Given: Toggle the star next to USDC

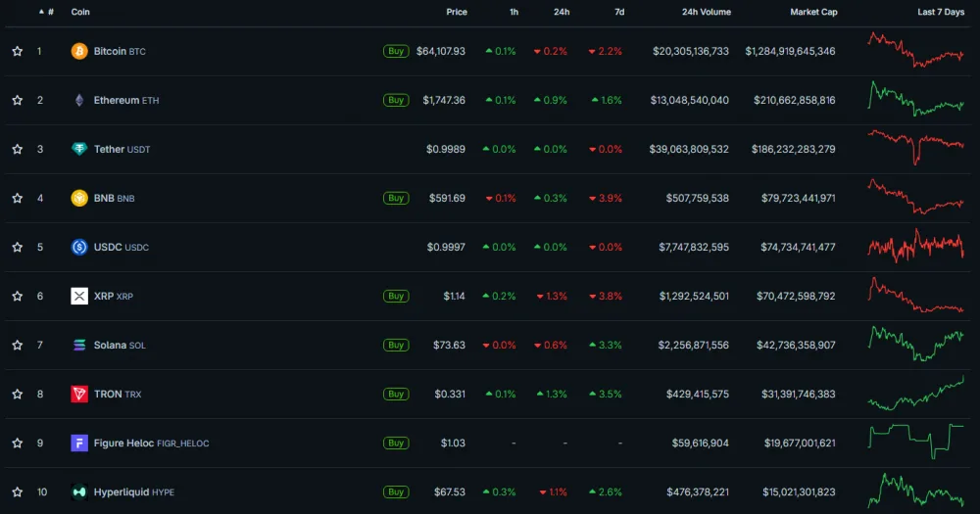Looking at the screenshot, I should pyautogui.click(x=18, y=248).
